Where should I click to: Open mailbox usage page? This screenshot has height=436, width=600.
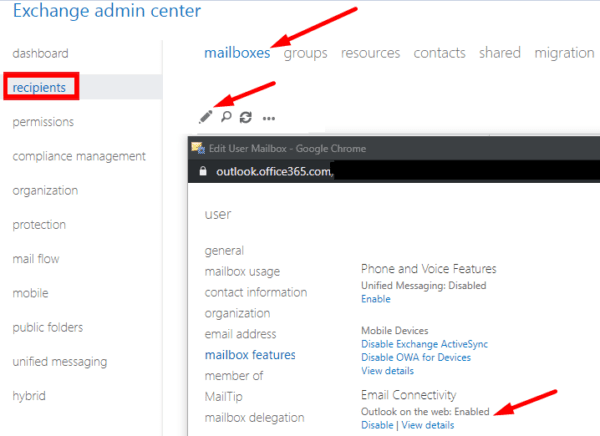242,271
